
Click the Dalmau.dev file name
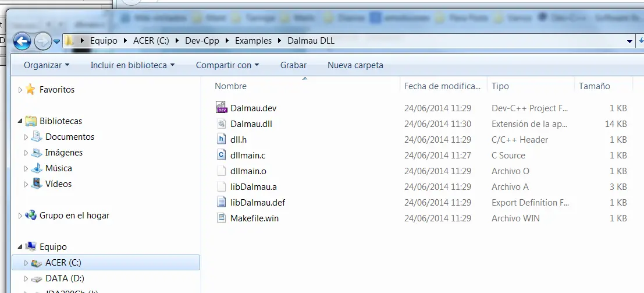254,108
